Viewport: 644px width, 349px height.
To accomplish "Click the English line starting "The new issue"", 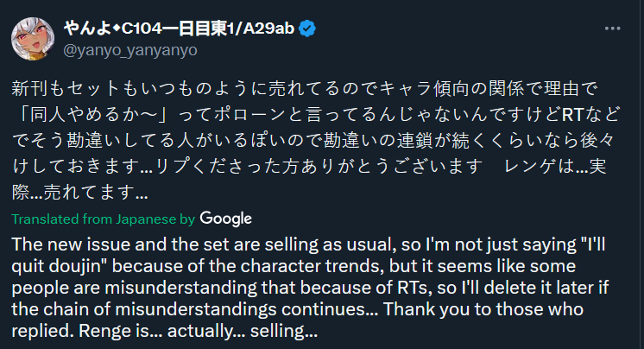I will point(308,244).
